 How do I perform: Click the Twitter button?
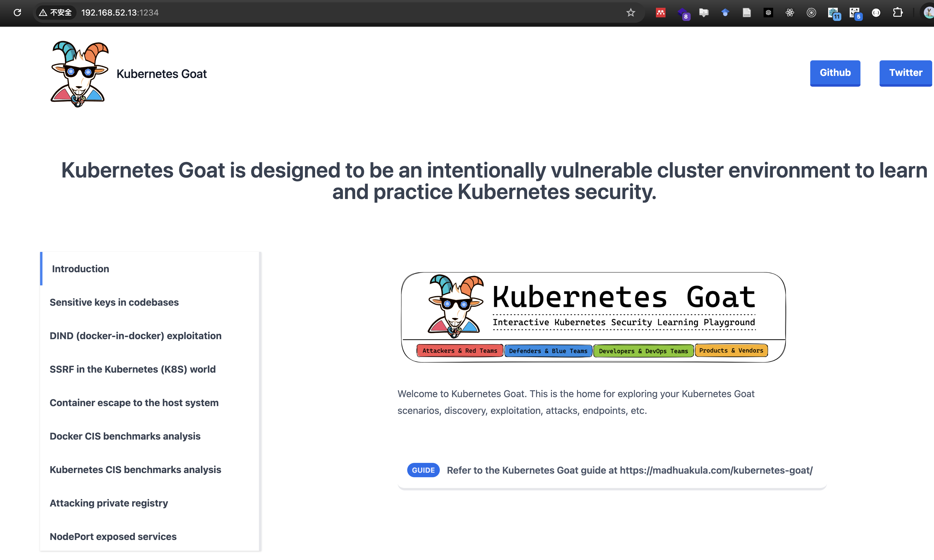[x=905, y=73]
